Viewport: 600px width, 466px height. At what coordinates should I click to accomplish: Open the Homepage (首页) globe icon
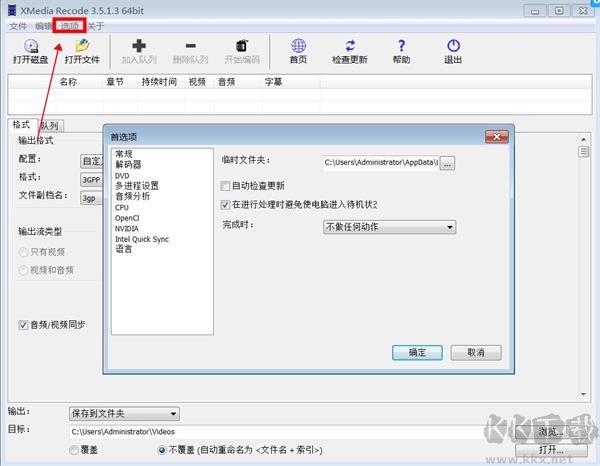(298, 46)
